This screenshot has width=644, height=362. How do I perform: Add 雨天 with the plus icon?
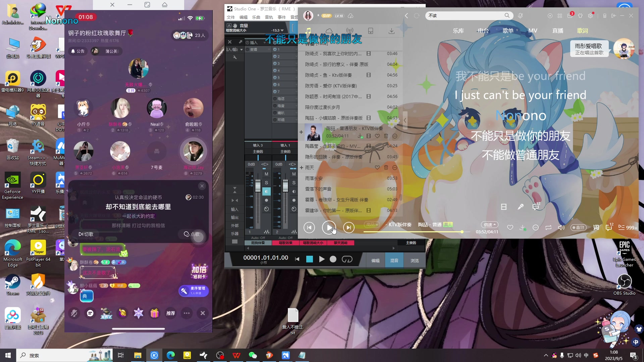[x=301, y=168]
